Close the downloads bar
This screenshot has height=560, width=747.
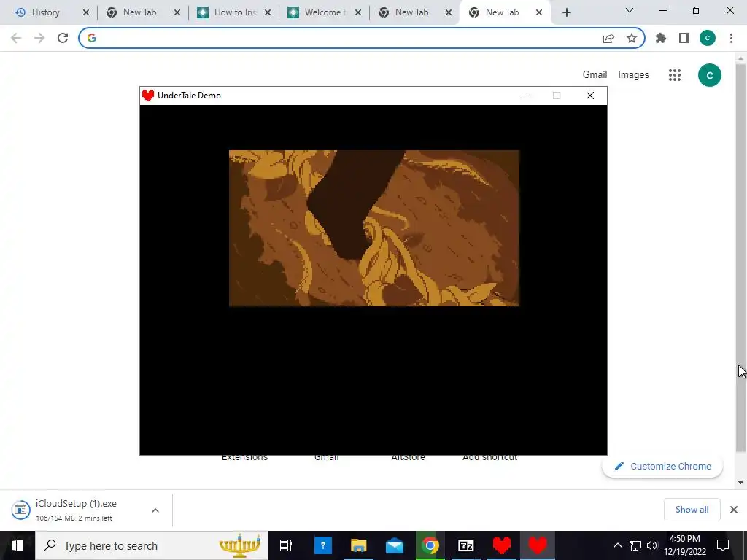click(734, 510)
